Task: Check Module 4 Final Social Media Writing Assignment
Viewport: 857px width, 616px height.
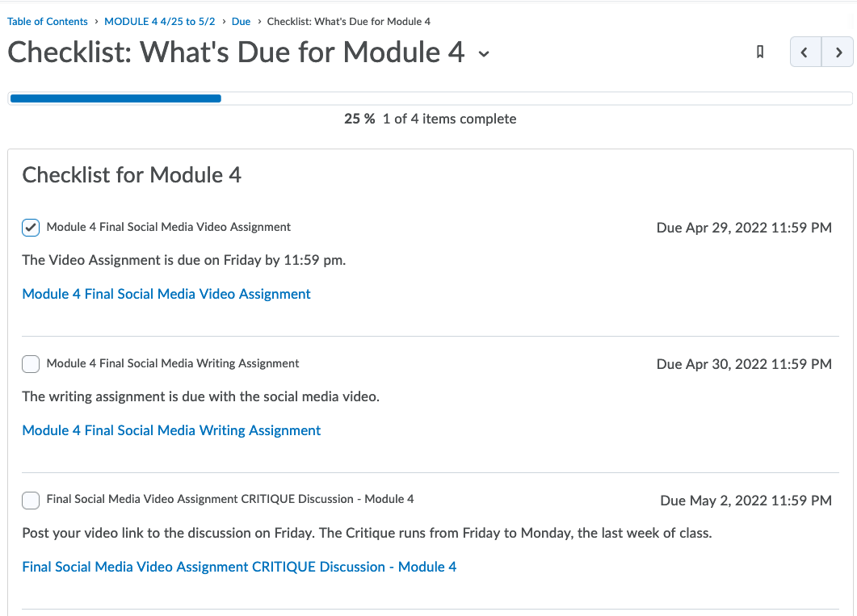Action: (31, 364)
